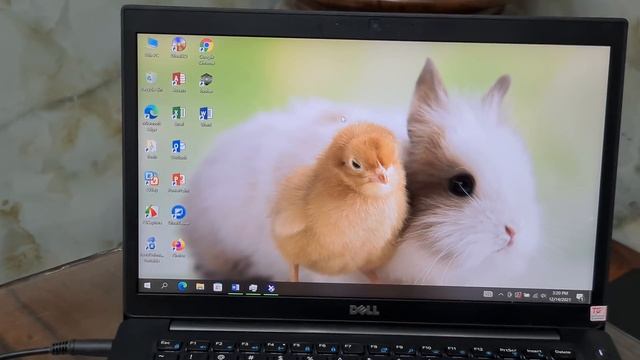Image resolution: width=640 pixels, height=360 pixels.
Task: Launch the Firefox desktop shortcut
Action: [x=178, y=248]
